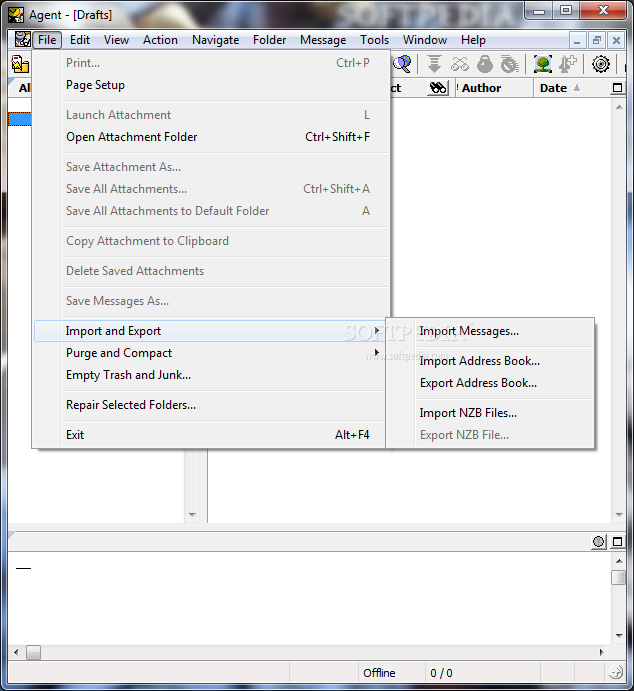Expand the Import and Export submenu arrow

tap(377, 331)
